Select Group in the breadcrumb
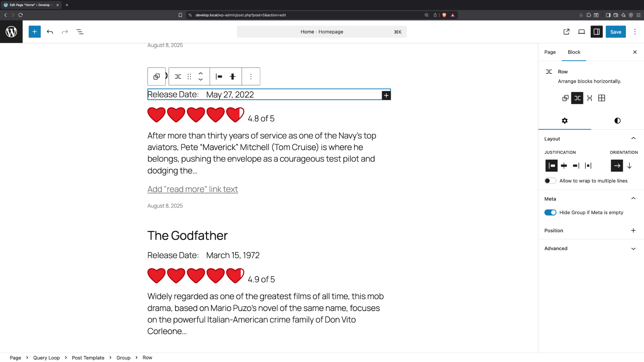This screenshot has height=362, width=644. click(x=123, y=358)
